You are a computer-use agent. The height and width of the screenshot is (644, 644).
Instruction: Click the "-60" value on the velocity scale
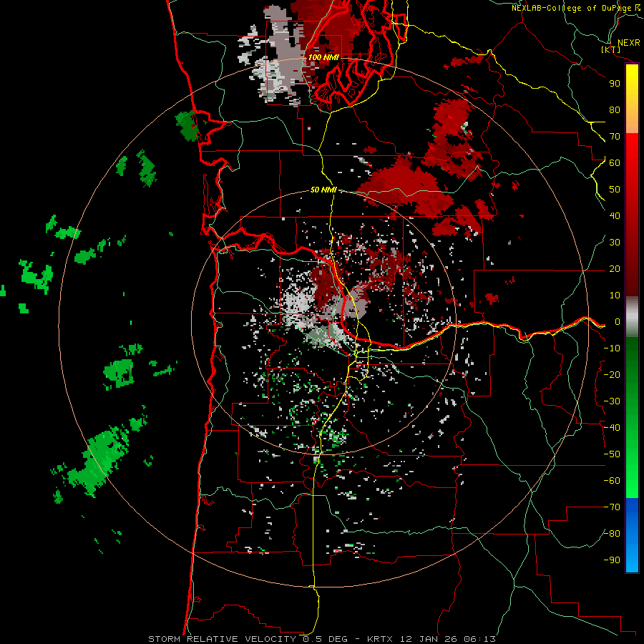pyautogui.click(x=612, y=481)
